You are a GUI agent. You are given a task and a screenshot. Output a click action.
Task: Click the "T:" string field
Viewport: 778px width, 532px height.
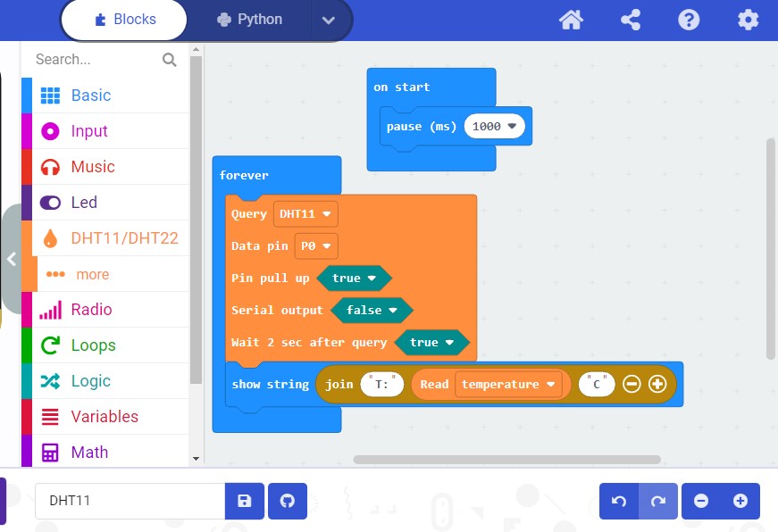click(382, 384)
